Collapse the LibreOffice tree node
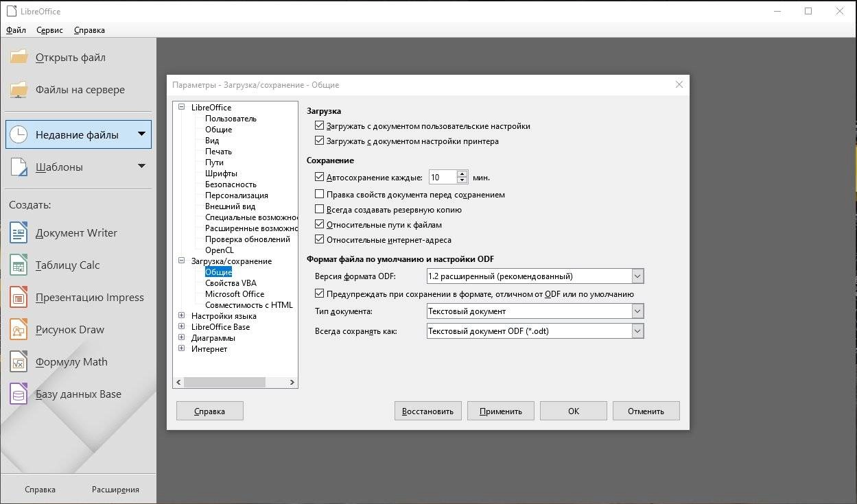The image size is (857, 504). coord(182,107)
